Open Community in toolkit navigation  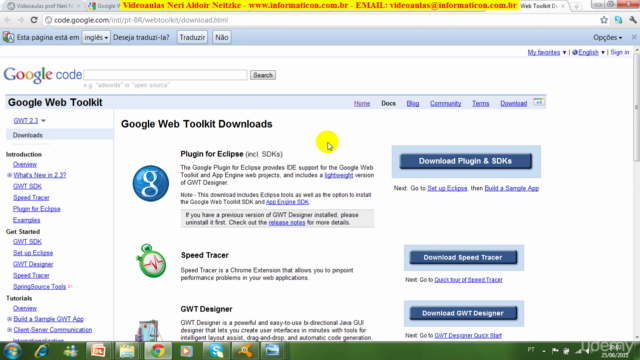[445, 104]
